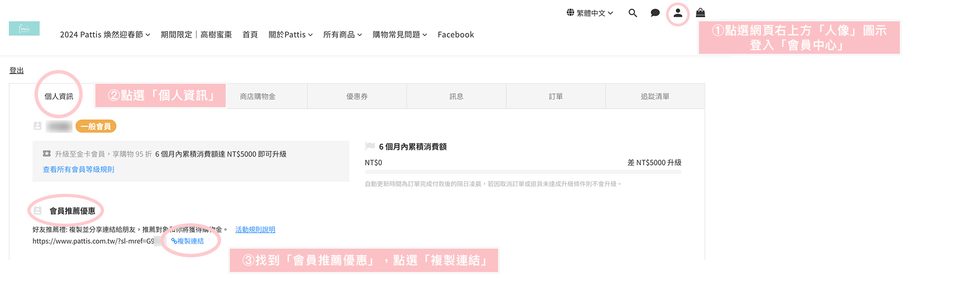The image size is (980, 306).
Task: Click the 6 個月內累積消費額 heading
Action: (413, 147)
